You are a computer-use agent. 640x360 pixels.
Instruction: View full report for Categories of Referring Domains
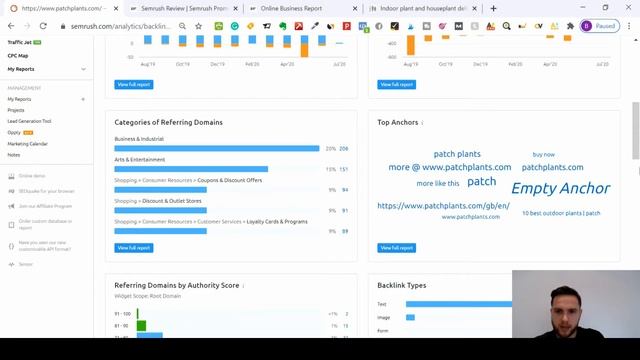(134, 248)
